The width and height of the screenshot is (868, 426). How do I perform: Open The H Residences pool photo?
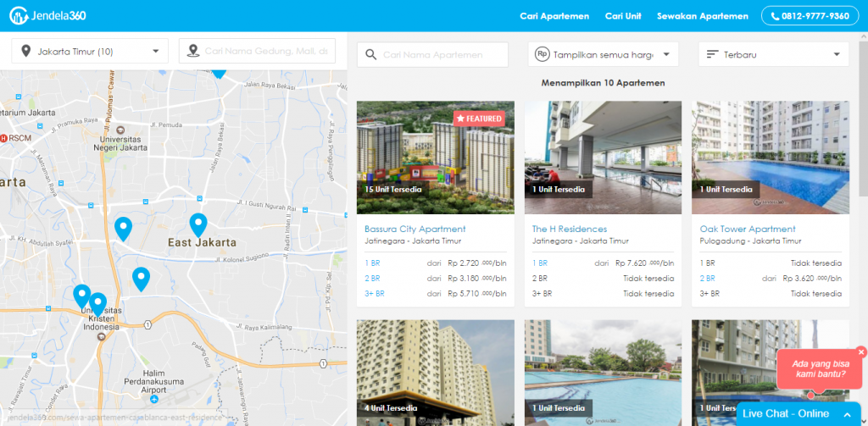click(x=603, y=158)
